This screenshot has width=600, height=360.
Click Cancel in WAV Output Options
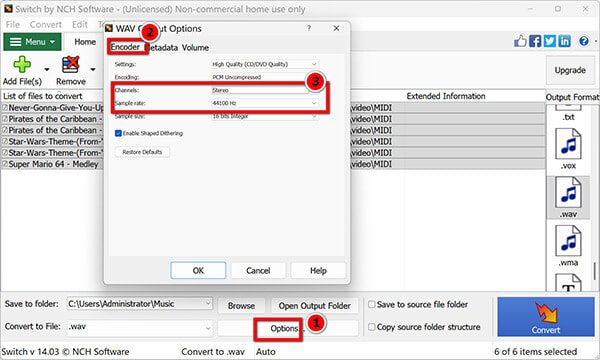(258, 270)
